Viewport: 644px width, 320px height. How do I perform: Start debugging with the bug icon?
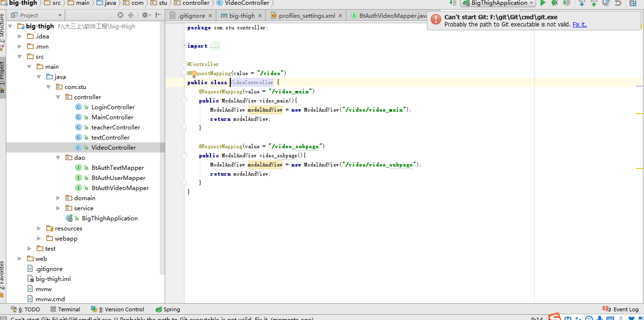point(555,3)
